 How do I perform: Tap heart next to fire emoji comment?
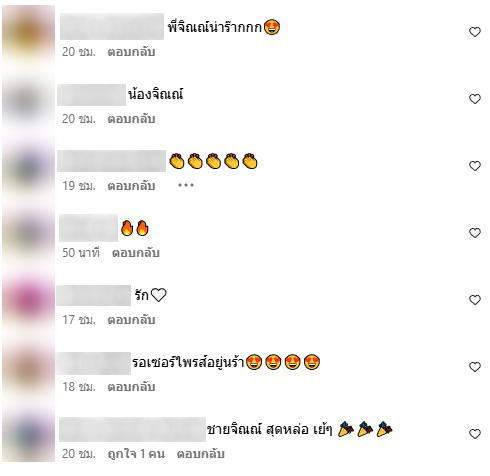[475, 233]
